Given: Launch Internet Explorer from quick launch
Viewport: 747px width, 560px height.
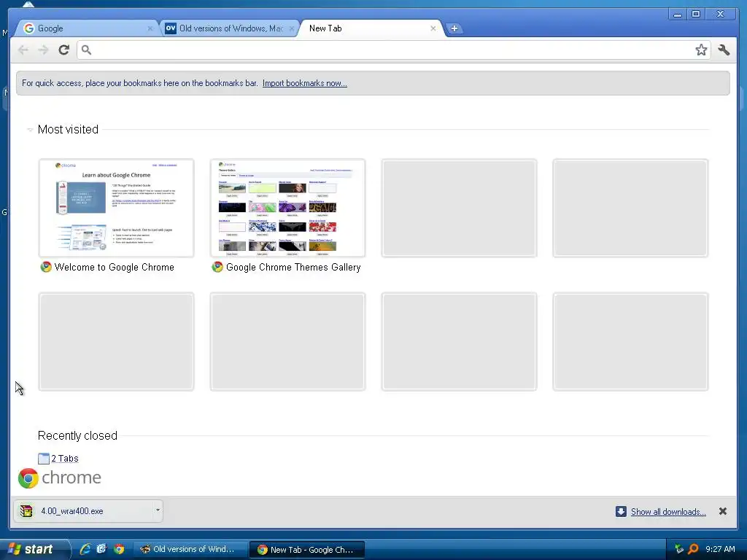Looking at the screenshot, I should coord(85,549).
